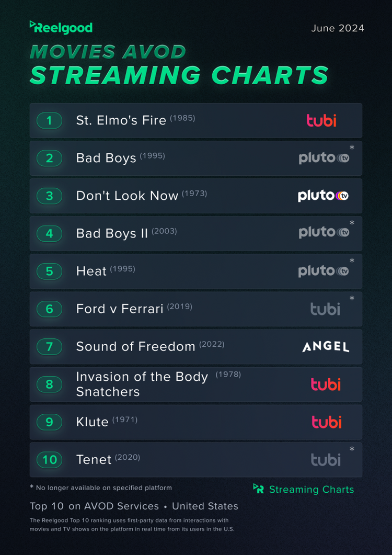392x555 pixels.
Task: Select the greyed Tubi logo beside Tenet
Action: pyautogui.click(x=326, y=460)
